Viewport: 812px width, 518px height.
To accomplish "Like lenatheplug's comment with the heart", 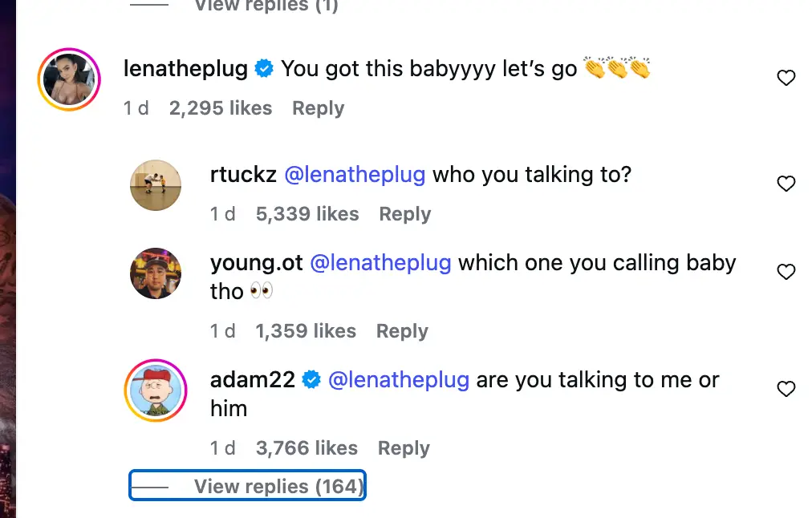I will [786, 78].
